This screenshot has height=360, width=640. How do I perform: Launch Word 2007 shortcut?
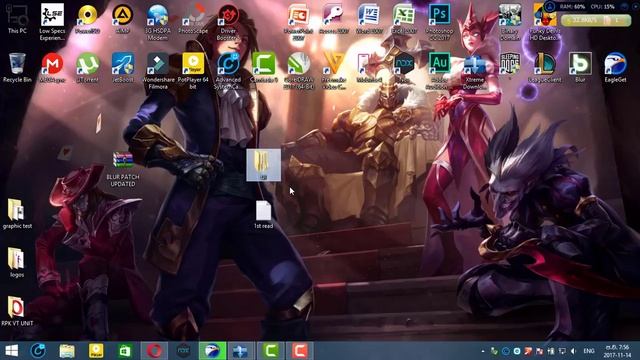[369, 19]
